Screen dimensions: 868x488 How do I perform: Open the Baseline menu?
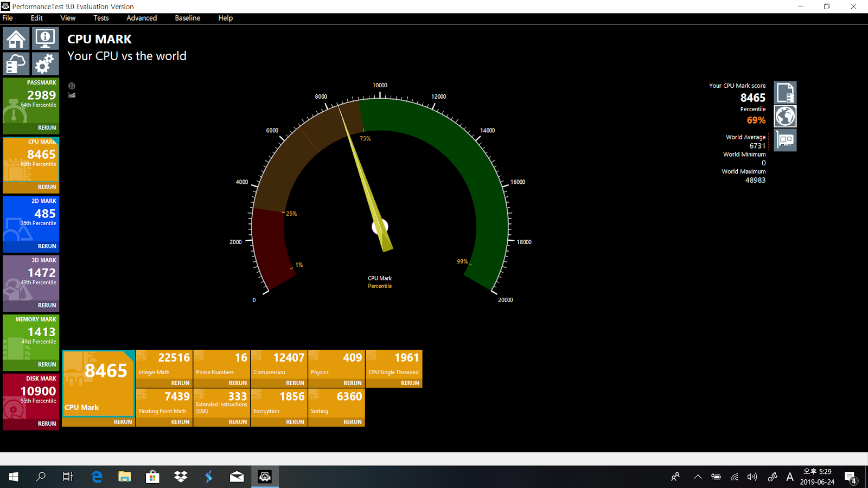[188, 18]
